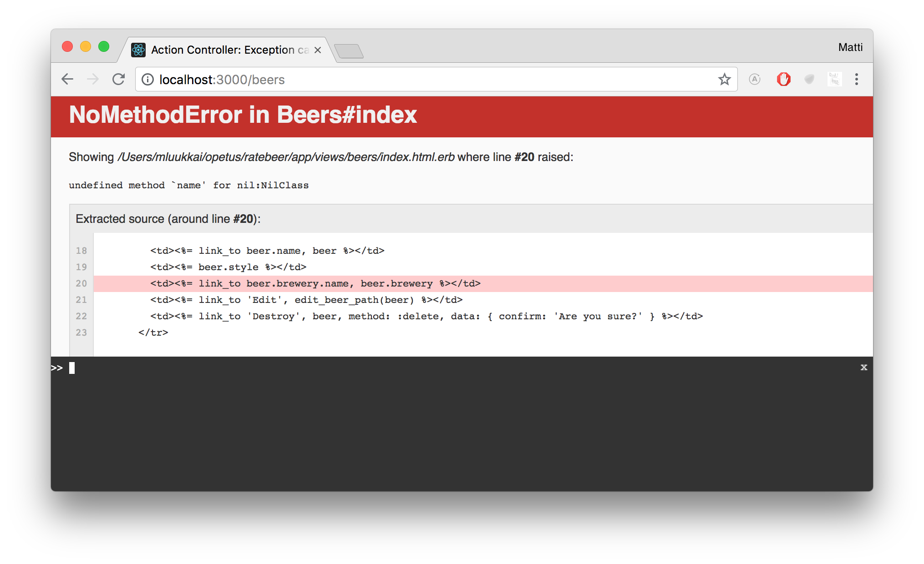Click the yellow window minimize button

86,46
